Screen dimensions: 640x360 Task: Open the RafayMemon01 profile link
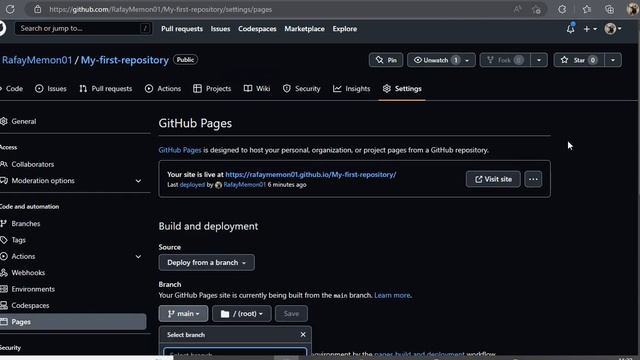37,60
